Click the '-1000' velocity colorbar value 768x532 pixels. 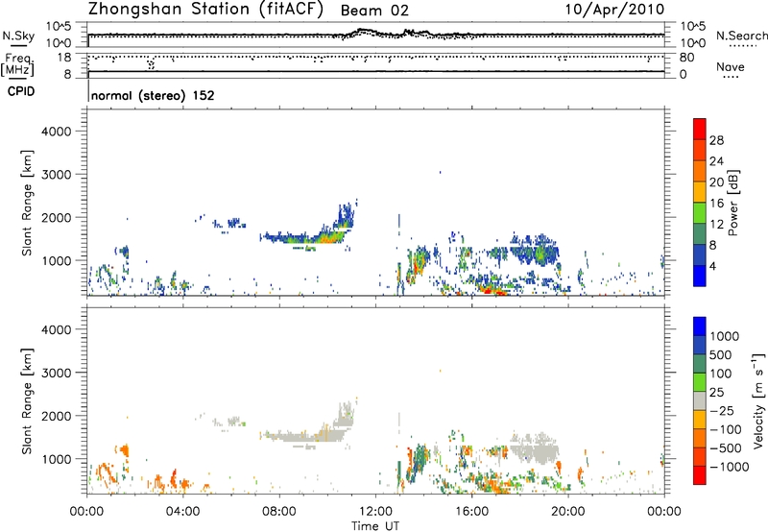click(x=730, y=467)
